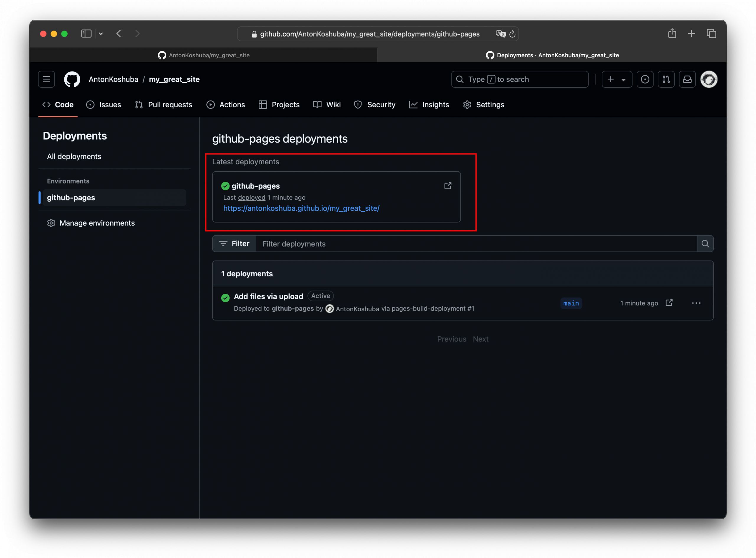756x558 pixels.
Task: Focus the Type / to search field
Action: point(520,80)
